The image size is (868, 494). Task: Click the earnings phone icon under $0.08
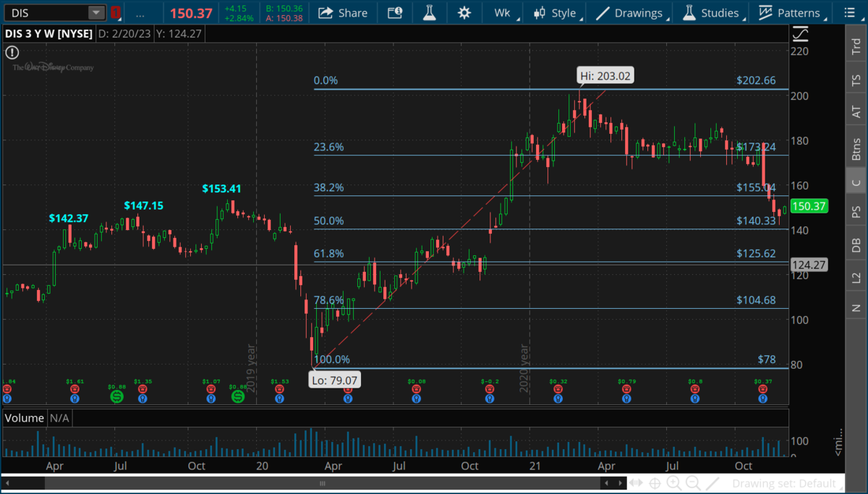click(417, 389)
